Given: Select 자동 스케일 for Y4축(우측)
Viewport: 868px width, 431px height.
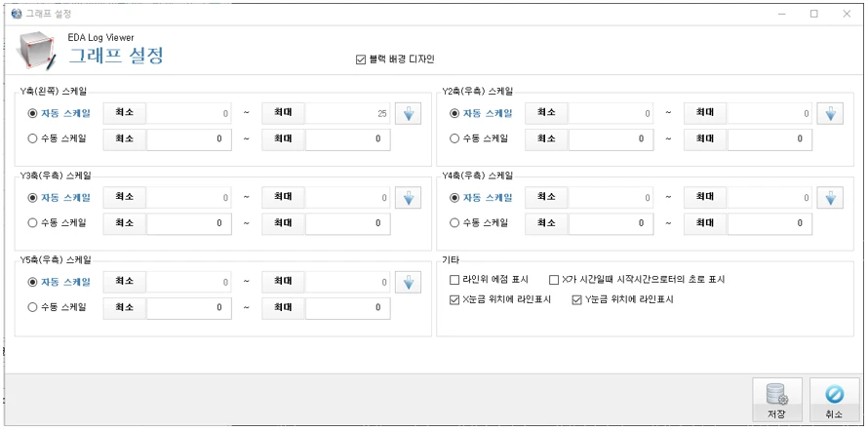Looking at the screenshot, I should tap(481, 198).
